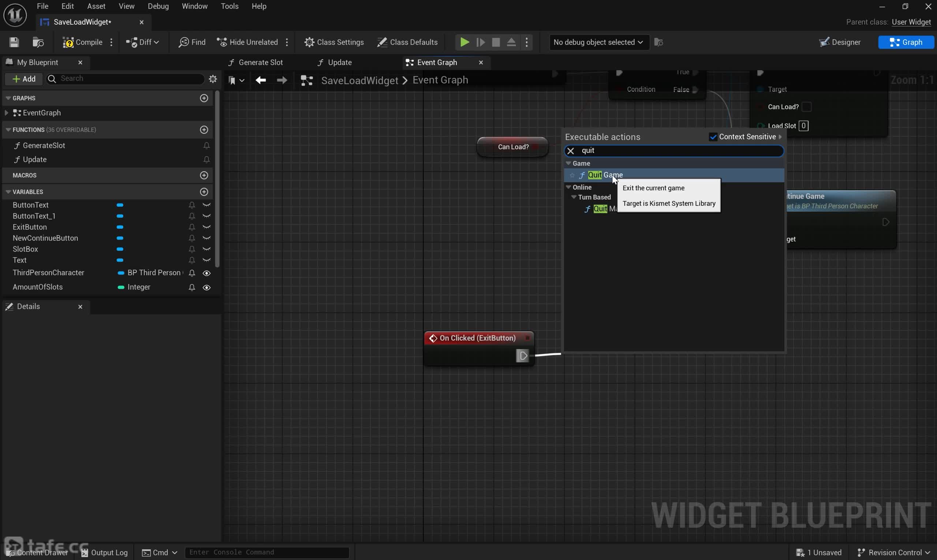The height and width of the screenshot is (560, 937).
Task: Open the Asset menu
Action: tap(96, 6)
